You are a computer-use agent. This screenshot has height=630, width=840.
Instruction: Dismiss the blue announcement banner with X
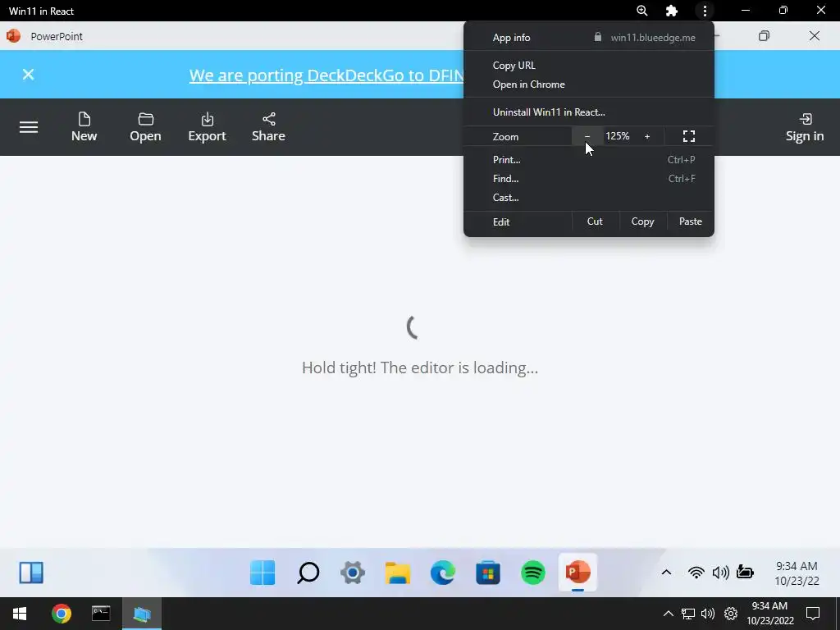pyautogui.click(x=29, y=75)
